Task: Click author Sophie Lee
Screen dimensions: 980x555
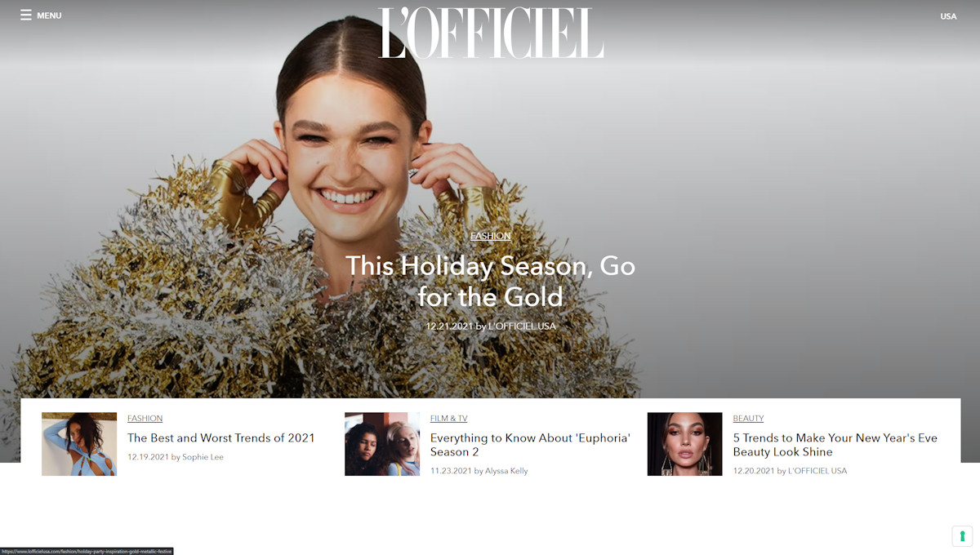Action: point(203,457)
